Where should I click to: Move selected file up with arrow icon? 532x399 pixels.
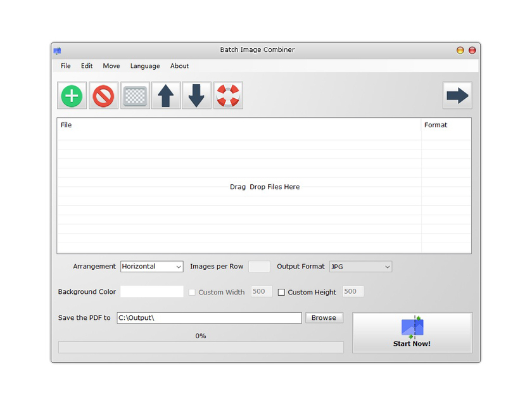pos(165,96)
